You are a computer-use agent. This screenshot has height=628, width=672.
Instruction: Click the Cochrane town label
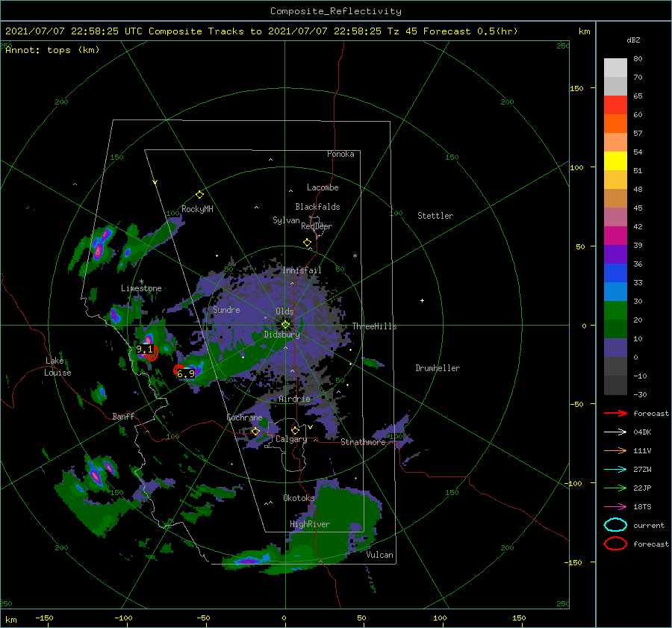pos(244,417)
